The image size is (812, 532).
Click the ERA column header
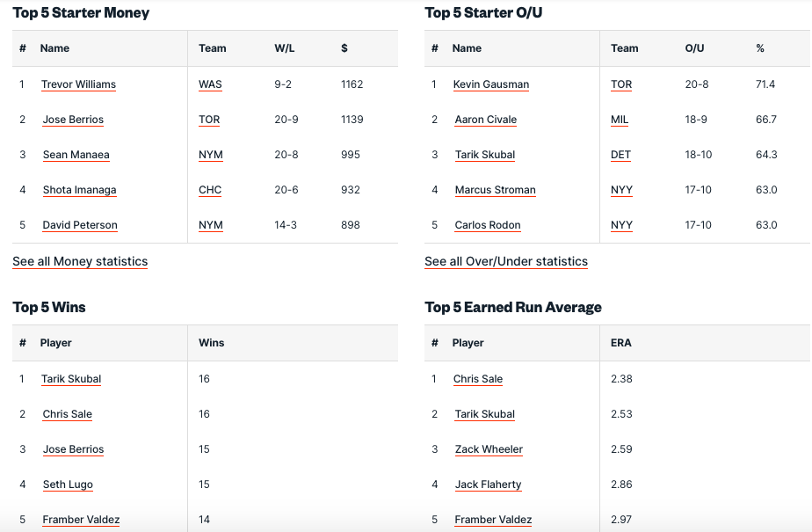pyautogui.click(x=621, y=343)
